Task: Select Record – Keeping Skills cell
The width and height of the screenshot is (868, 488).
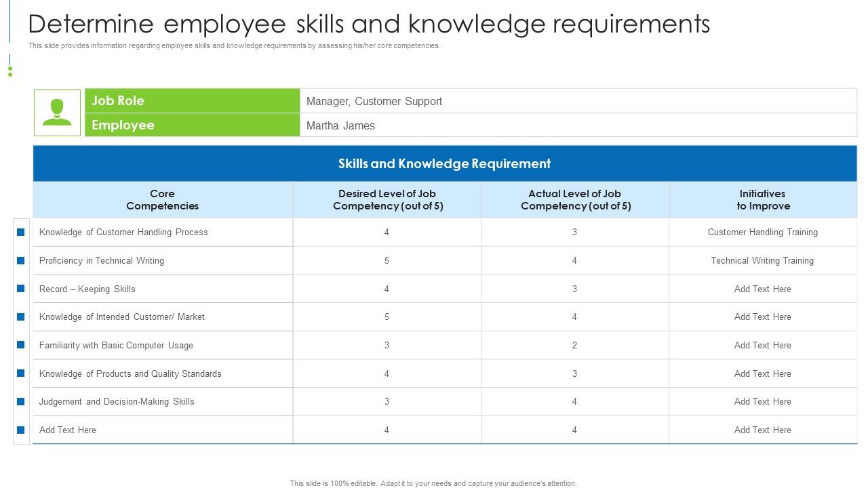Action: click(163, 289)
